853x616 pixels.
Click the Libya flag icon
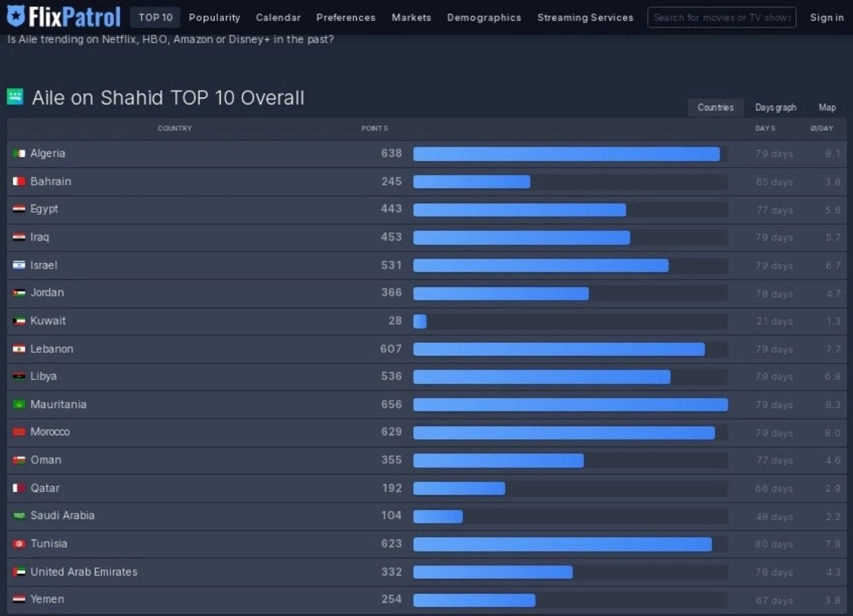[x=19, y=376]
